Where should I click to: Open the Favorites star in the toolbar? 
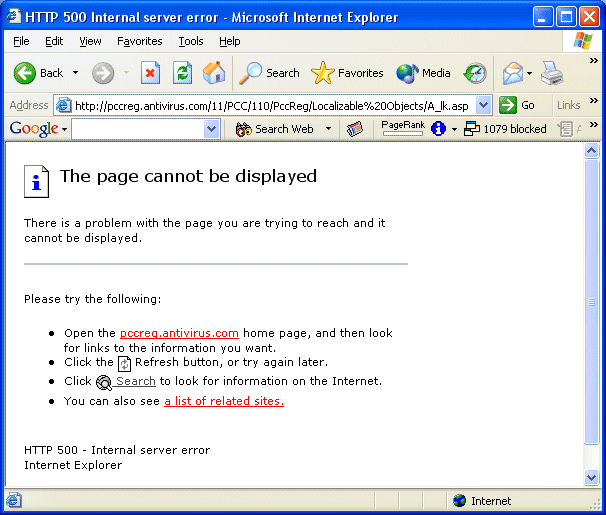[x=347, y=73]
